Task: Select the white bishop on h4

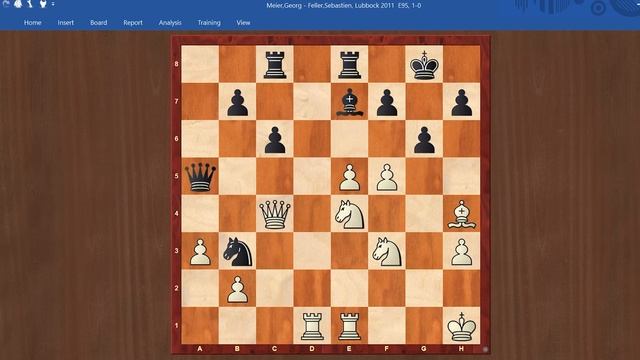Action: (x=462, y=214)
